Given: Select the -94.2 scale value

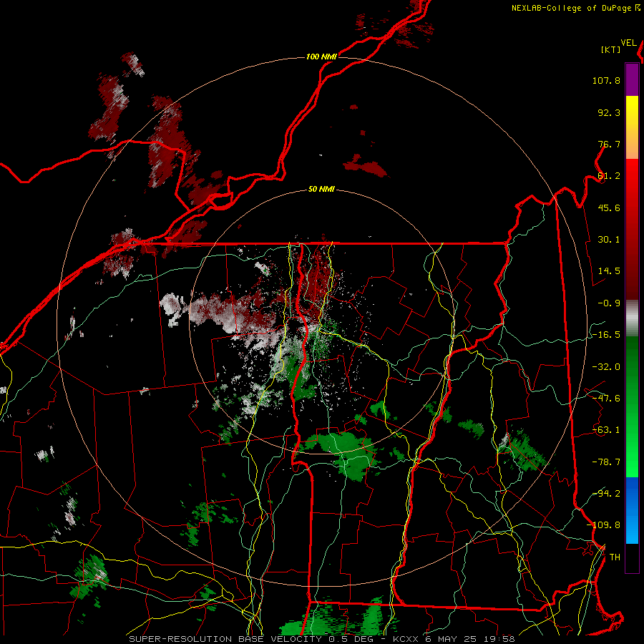Looking at the screenshot, I should coord(606,494).
